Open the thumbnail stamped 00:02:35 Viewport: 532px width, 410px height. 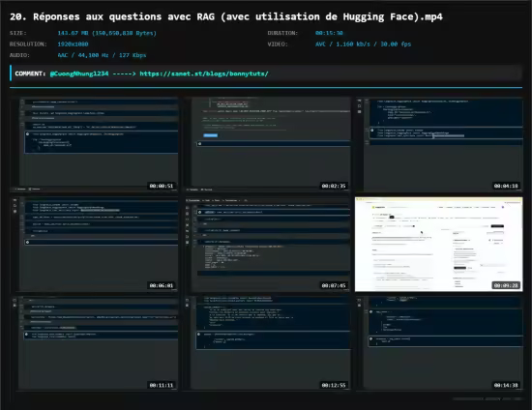267,144
